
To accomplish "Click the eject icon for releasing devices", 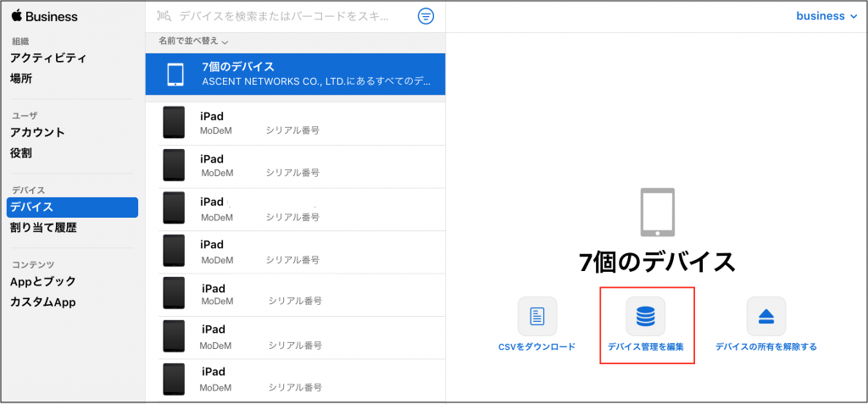I will click(x=766, y=317).
